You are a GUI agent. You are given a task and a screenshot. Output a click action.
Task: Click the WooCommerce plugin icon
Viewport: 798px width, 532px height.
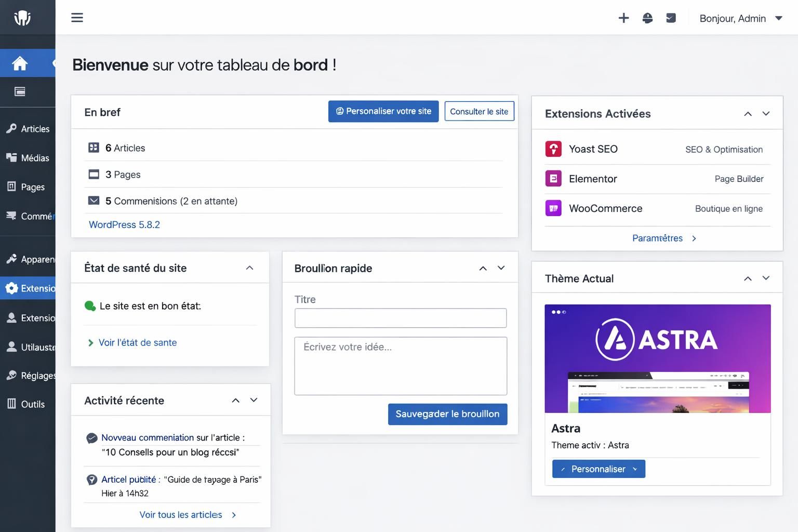[x=553, y=208]
